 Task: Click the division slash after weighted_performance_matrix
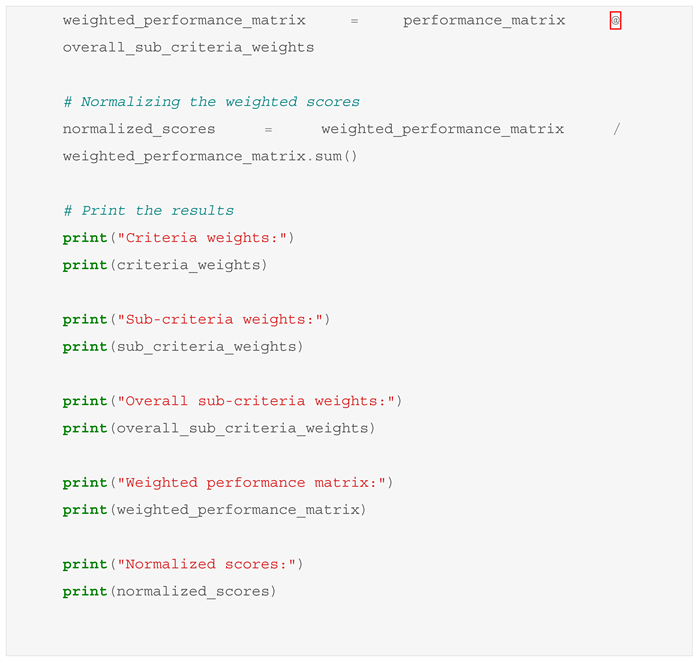pyautogui.click(x=616, y=129)
